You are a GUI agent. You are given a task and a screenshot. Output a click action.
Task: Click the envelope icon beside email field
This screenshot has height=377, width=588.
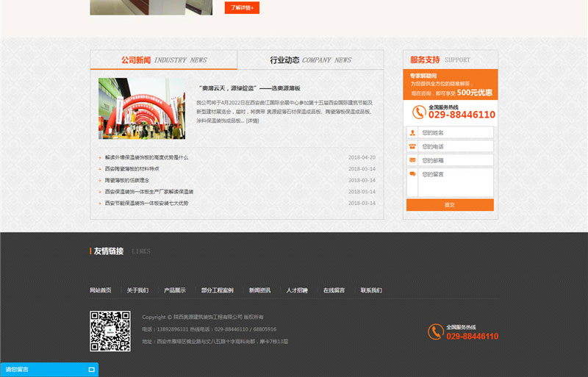coord(412,160)
